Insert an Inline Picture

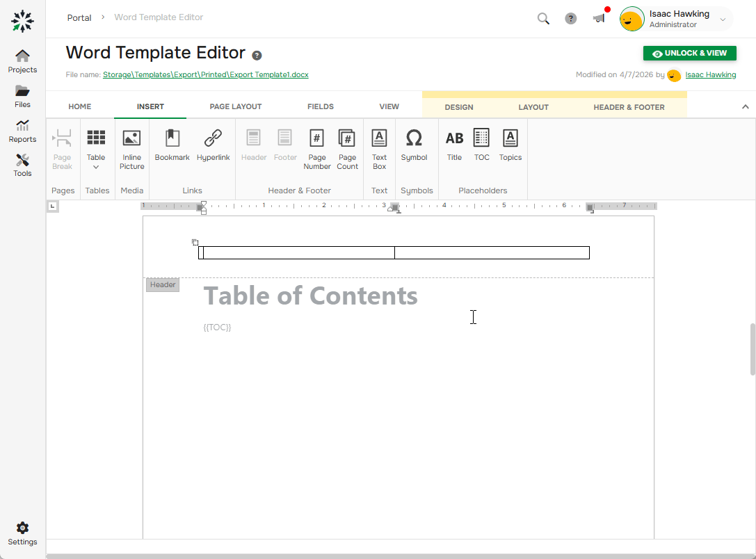(131, 149)
